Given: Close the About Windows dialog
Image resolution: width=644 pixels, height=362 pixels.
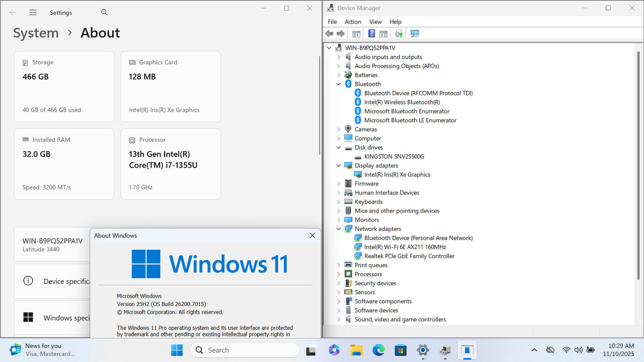Looking at the screenshot, I should tap(312, 236).
